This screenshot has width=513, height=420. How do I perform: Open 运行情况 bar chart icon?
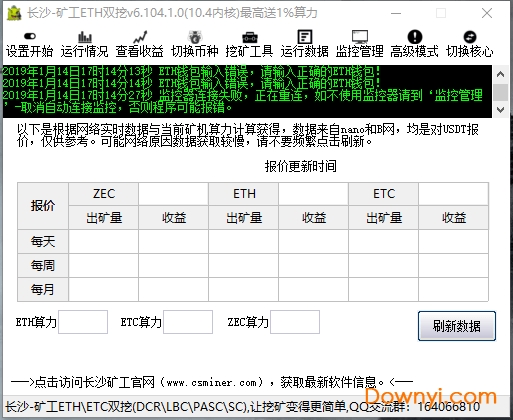85,37
